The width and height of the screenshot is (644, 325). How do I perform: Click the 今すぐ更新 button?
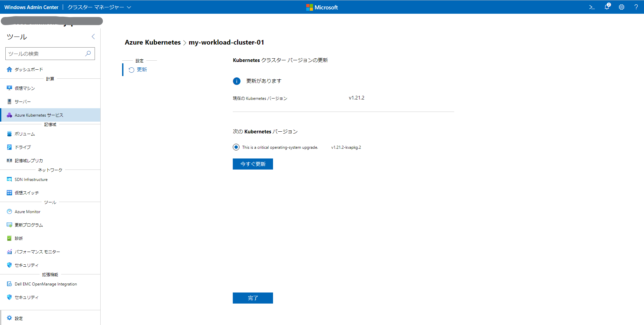253,164
